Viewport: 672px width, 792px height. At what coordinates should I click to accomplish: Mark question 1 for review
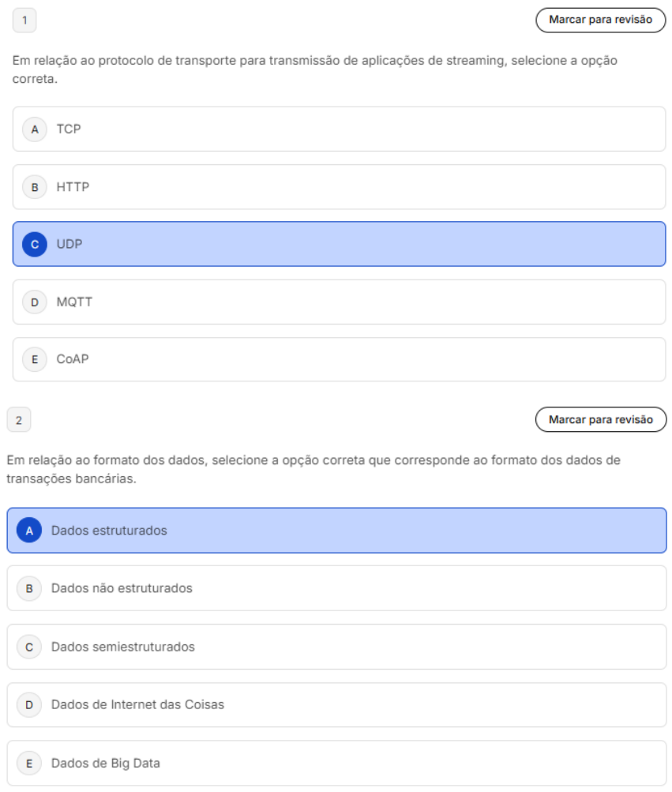[x=601, y=20]
